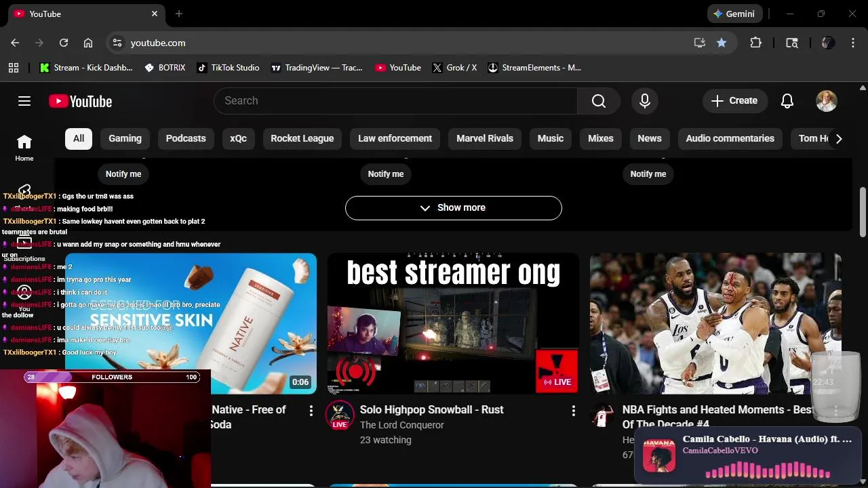Bookmark this tab star icon
868x488 pixels.
click(x=722, y=43)
